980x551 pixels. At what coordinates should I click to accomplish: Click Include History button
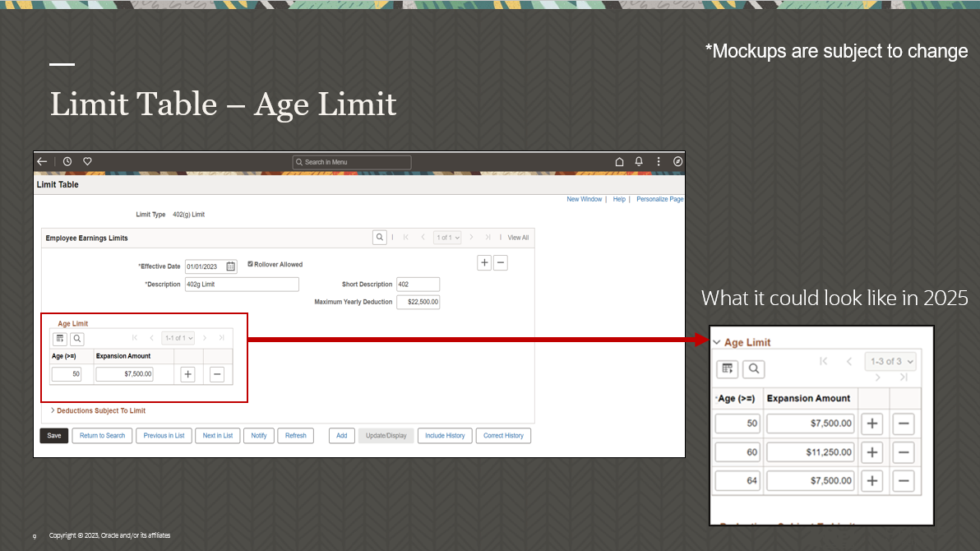[x=445, y=435]
